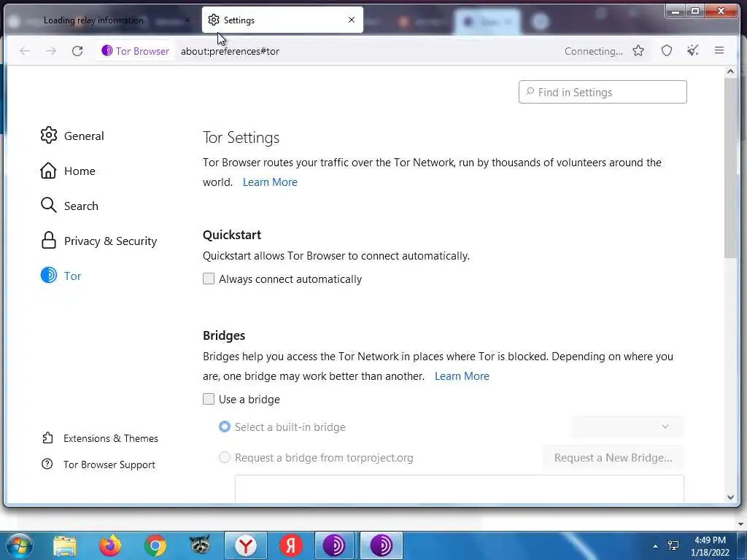The height and width of the screenshot is (560, 747).
Task: Choose Select a built-in bridge radio
Action: coord(225,427)
